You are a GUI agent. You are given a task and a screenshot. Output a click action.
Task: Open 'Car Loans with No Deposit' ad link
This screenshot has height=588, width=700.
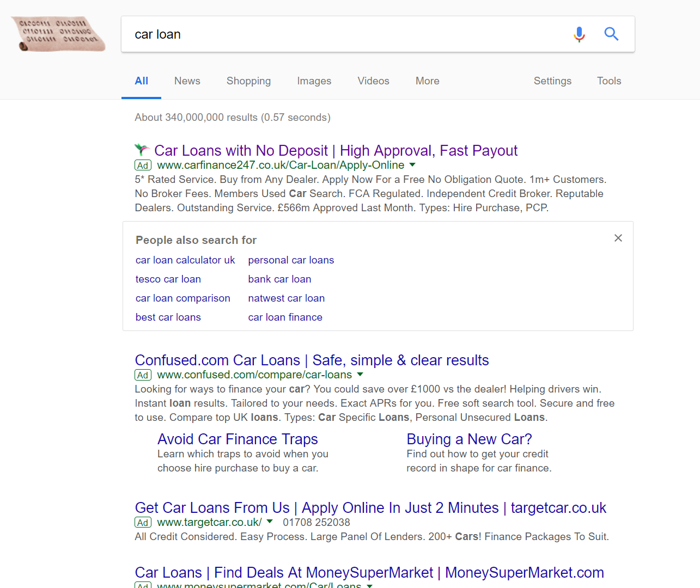(x=336, y=150)
